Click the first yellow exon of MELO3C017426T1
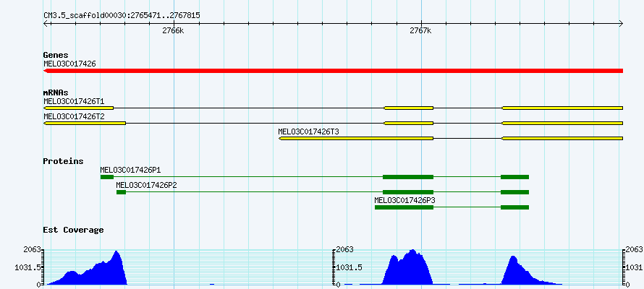The height and width of the screenshot is (289, 644). (78, 108)
